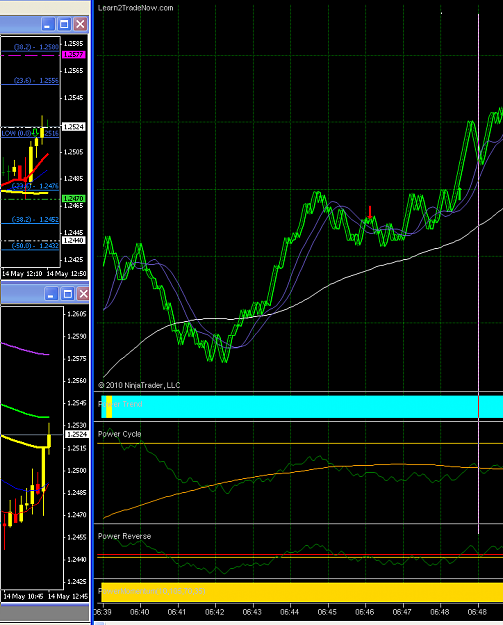Click the 06:39 time axis label
The image size is (503, 625).
pyautogui.click(x=102, y=612)
